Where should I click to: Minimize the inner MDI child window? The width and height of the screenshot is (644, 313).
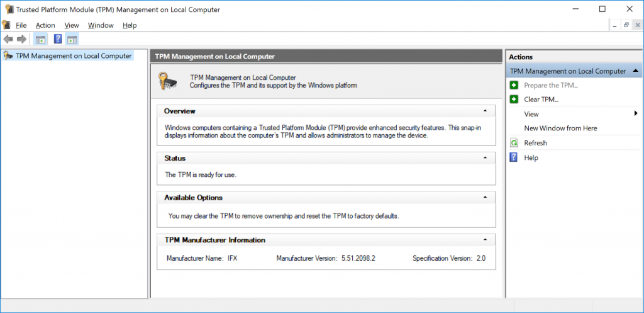(615, 25)
